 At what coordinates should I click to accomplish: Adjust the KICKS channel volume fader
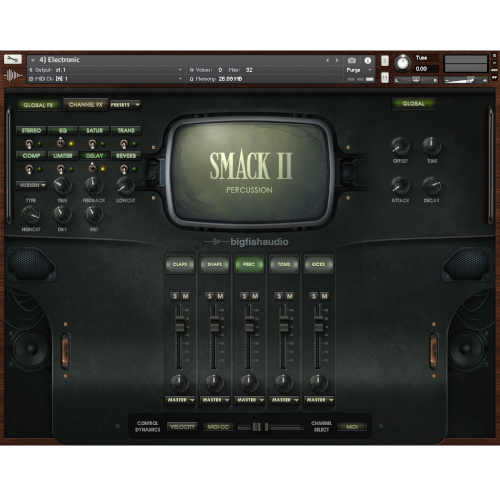click(318, 324)
